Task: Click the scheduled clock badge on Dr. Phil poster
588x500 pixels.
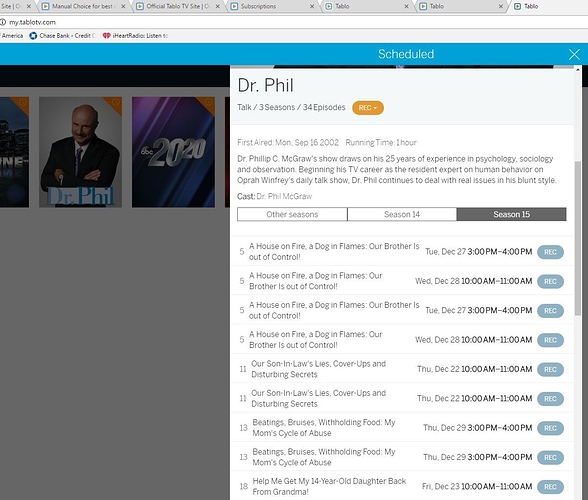Action: [x=116, y=102]
